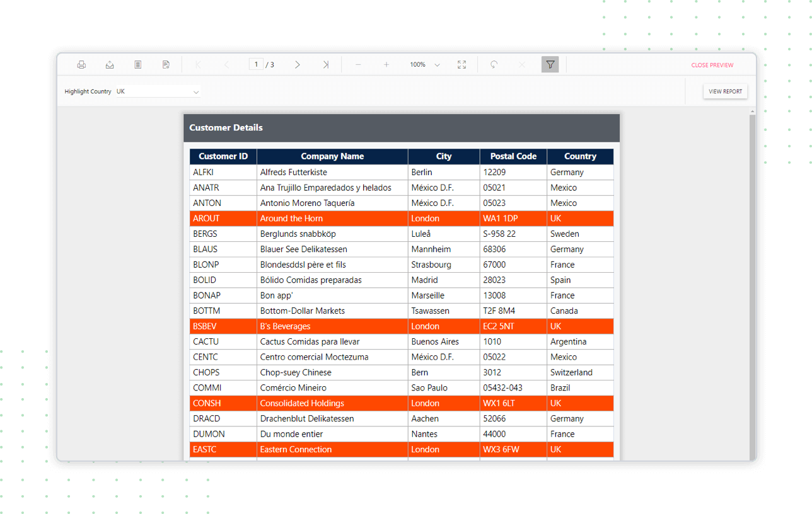Select Bólido Comidas preparadas cell

point(332,280)
